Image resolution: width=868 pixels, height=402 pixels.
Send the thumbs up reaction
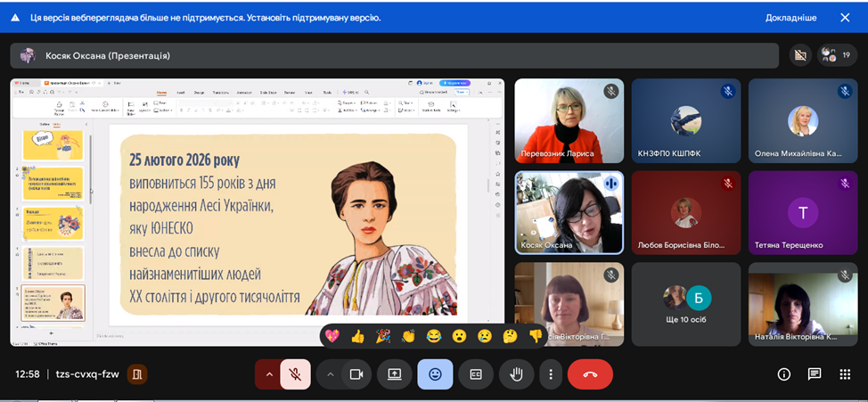pyautogui.click(x=357, y=336)
